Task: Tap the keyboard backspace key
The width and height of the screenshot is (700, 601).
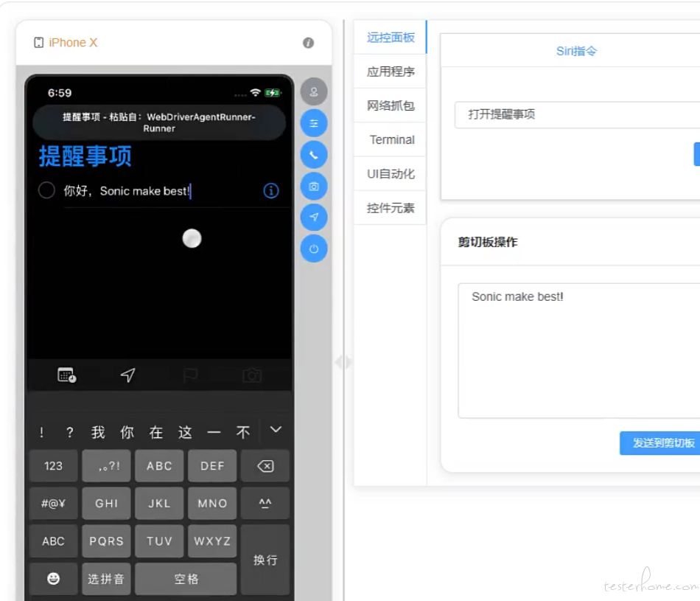Action: [265, 466]
